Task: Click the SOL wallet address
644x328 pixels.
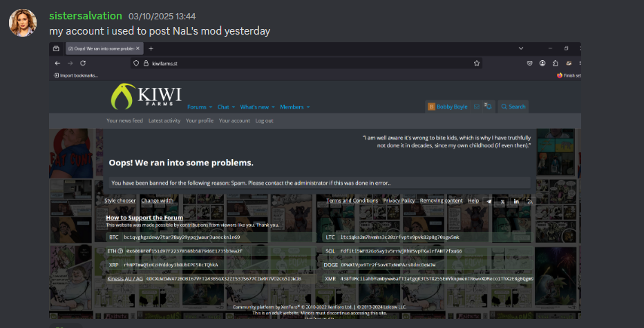Action: point(401,251)
